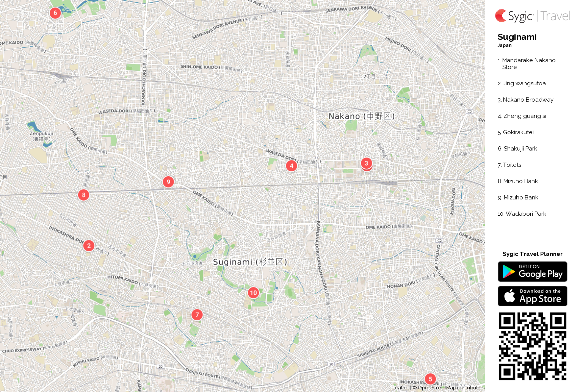Open the Get it on Google Play badge
The width and height of the screenshot is (580, 392).
pos(533,272)
